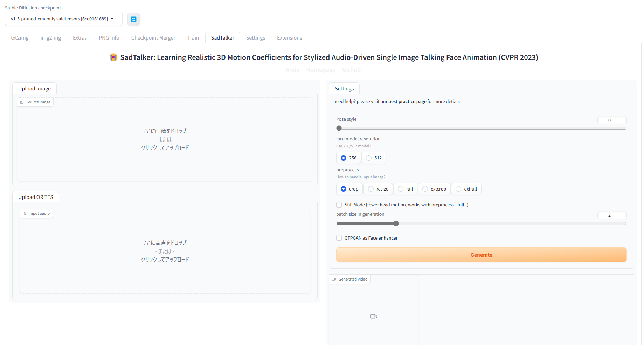Click the "How to handle input image?" hint

[x=361, y=177]
